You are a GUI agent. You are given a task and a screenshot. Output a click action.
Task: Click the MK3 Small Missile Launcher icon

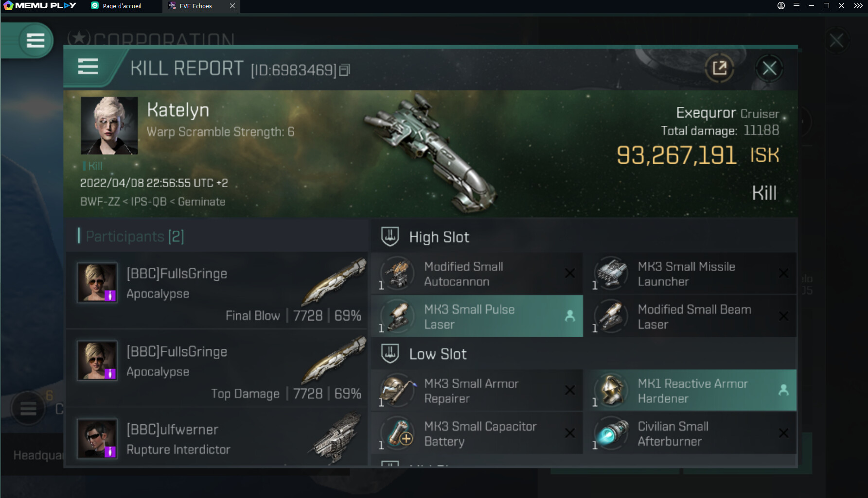click(x=611, y=274)
